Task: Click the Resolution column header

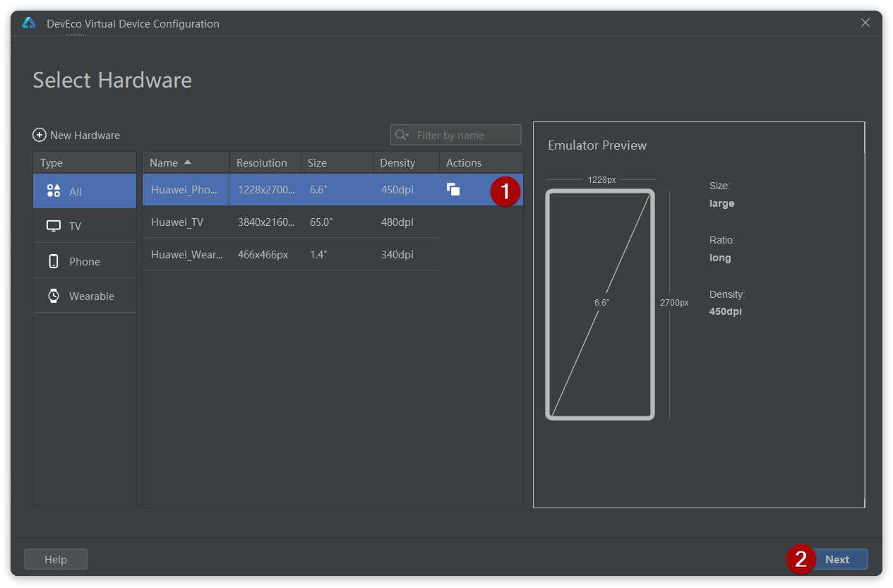Action: [262, 162]
